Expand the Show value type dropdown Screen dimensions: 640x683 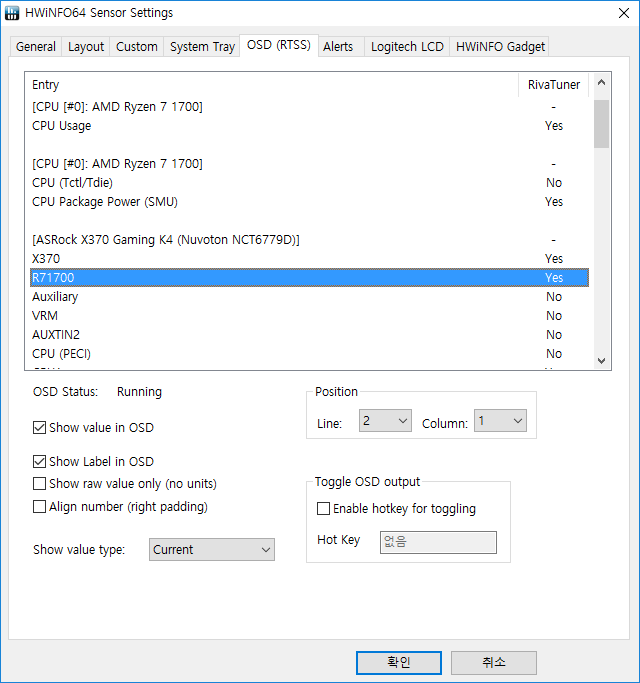(x=212, y=550)
